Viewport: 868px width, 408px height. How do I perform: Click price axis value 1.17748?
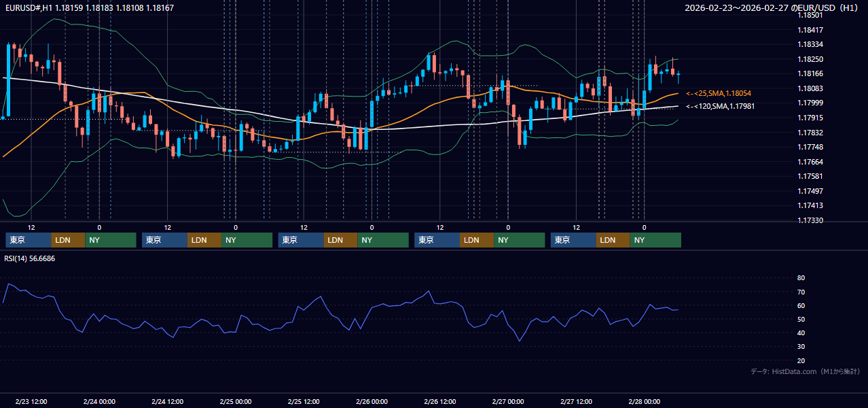coord(810,147)
